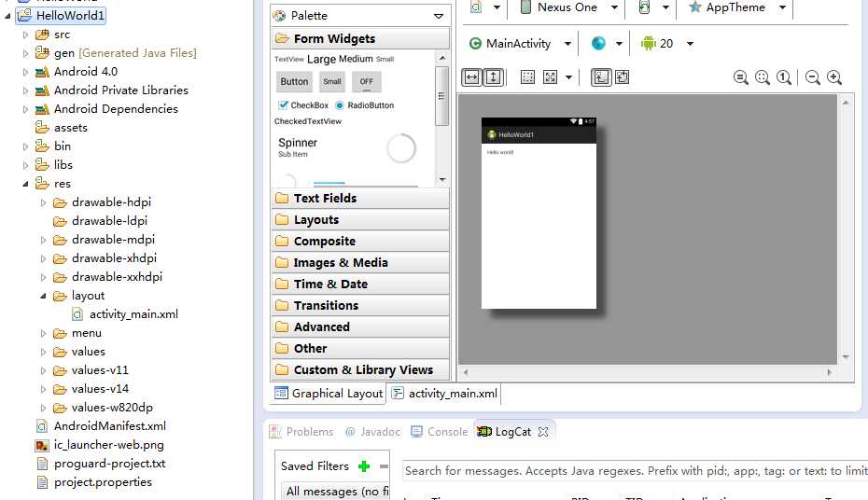Click the MainActivity class icon
The height and width of the screenshot is (500, 868).
475,43
